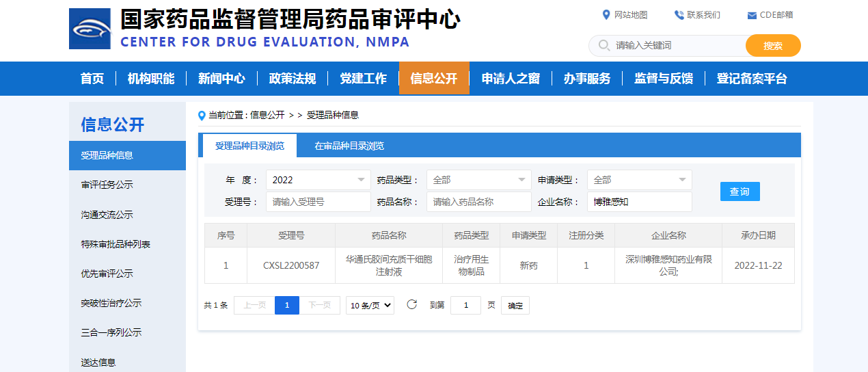
Task: Go to 政策法规 menu item
Action: [x=293, y=79]
